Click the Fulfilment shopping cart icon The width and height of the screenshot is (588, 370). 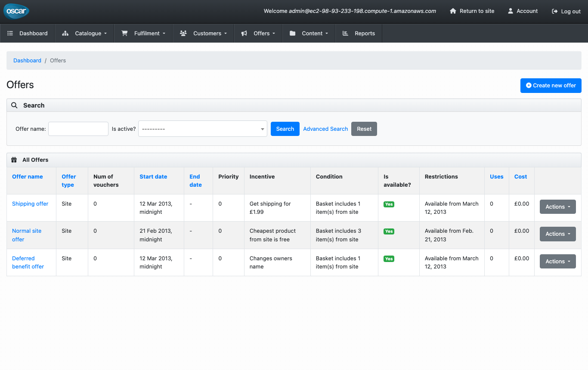(124, 34)
